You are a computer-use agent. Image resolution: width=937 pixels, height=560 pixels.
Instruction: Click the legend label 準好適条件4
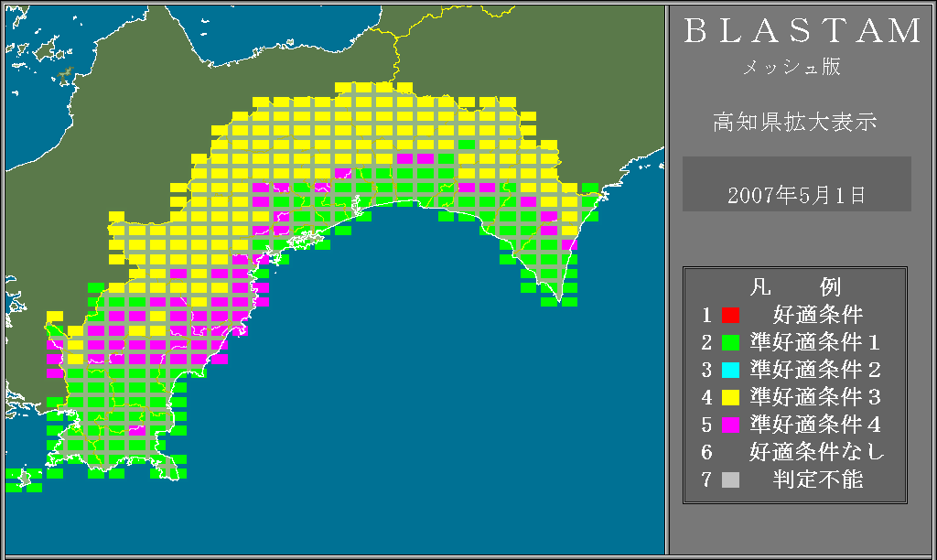815,425
